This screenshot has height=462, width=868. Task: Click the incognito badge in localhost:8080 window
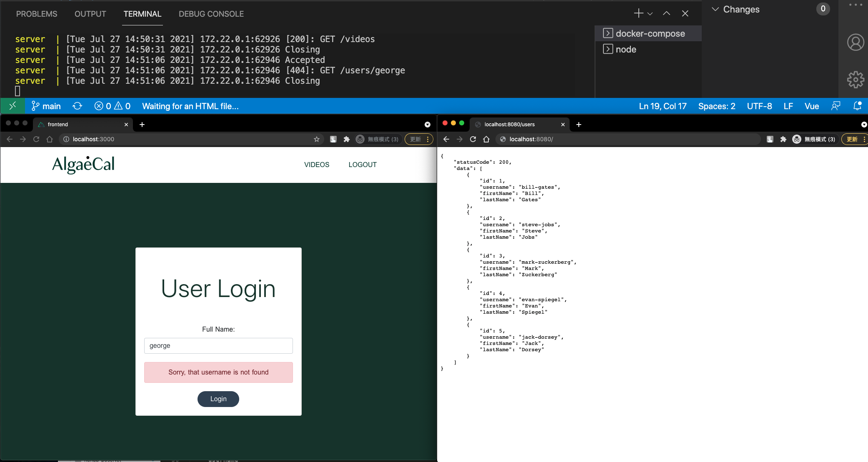pos(814,139)
